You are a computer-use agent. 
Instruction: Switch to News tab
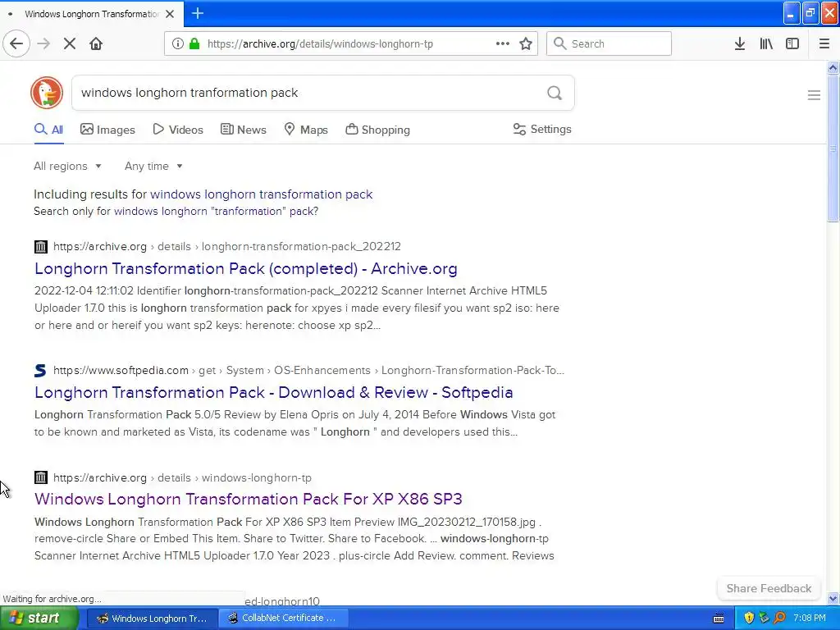[x=243, y=130]
